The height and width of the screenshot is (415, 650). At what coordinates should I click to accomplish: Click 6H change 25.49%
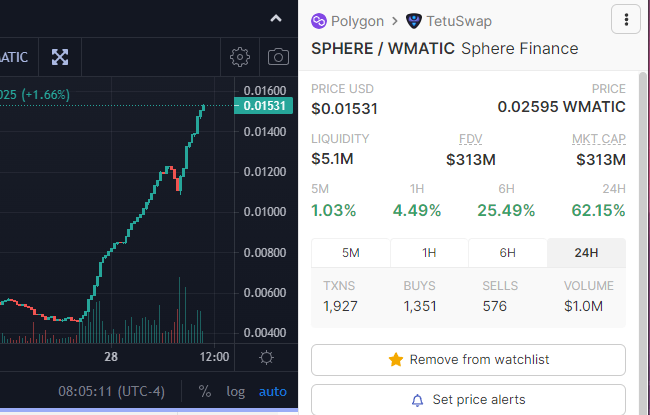point(506,210)
